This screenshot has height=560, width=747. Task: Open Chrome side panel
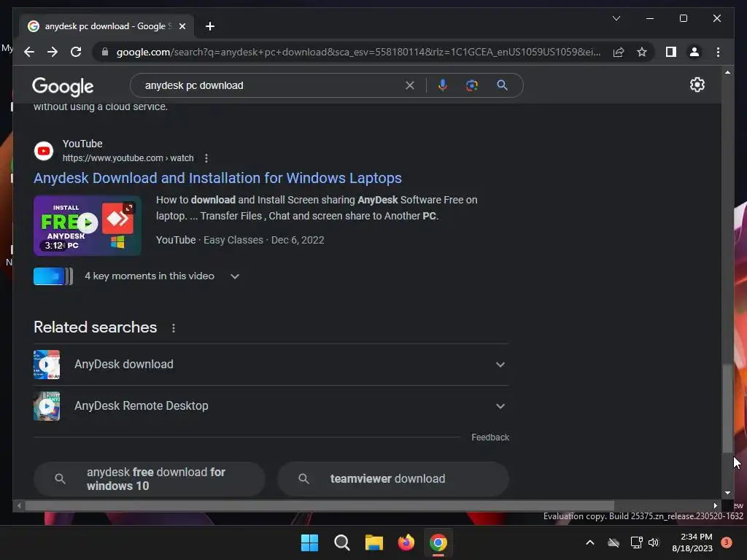671,52
